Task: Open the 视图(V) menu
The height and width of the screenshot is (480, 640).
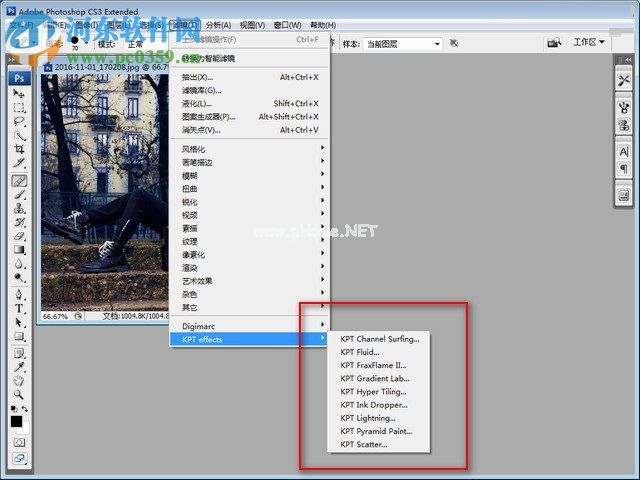Action: 252,25
